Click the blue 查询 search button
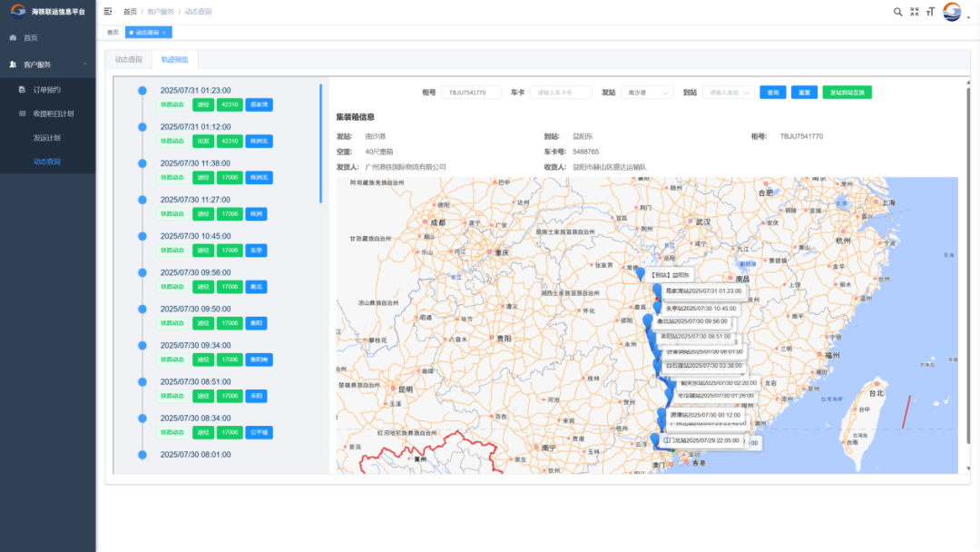 [x=773, y=93]
